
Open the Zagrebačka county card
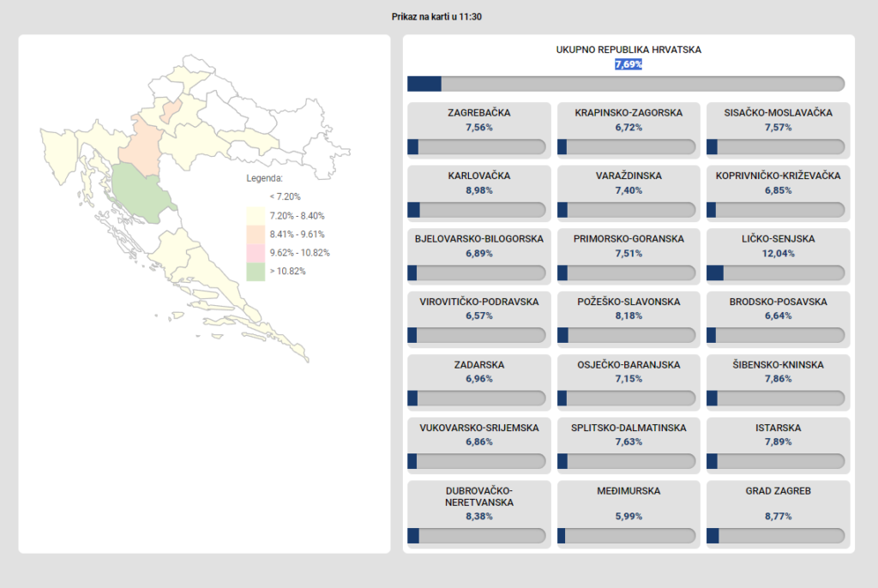pyautogui.click(x=478, y=129)
